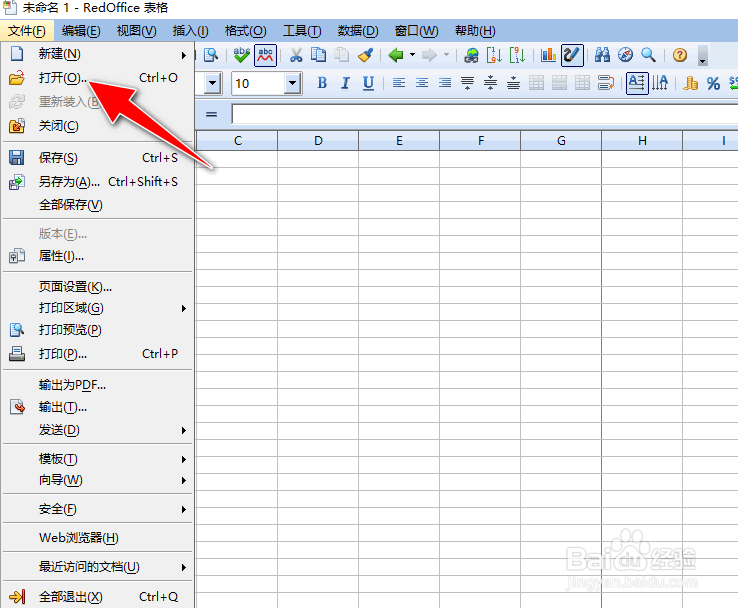Click the Copy icon in the toolbar
Viewport: 738px width, 608px height.
tap(319, 56)
